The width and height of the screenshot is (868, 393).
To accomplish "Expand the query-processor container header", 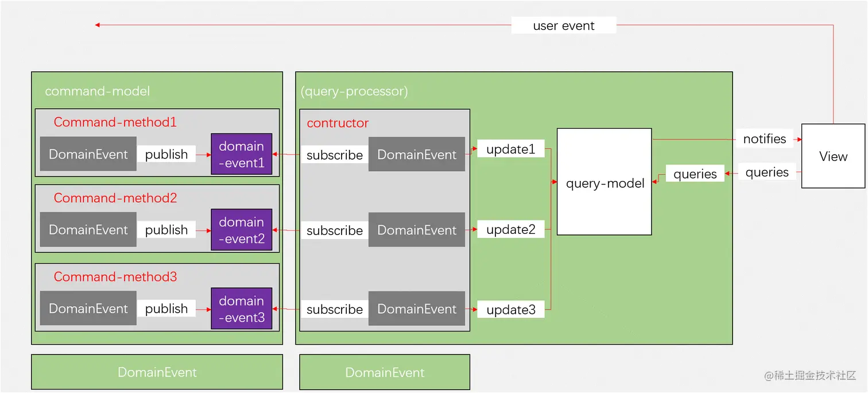I will click(354, 91).
